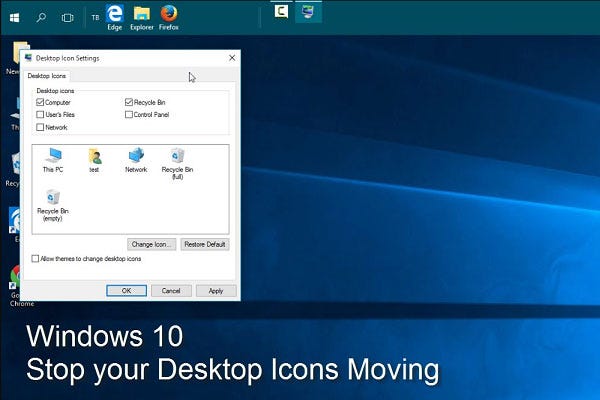Confirm the dialog with OK
This screenshot has width=600, height=400.
tap(126, 291)
